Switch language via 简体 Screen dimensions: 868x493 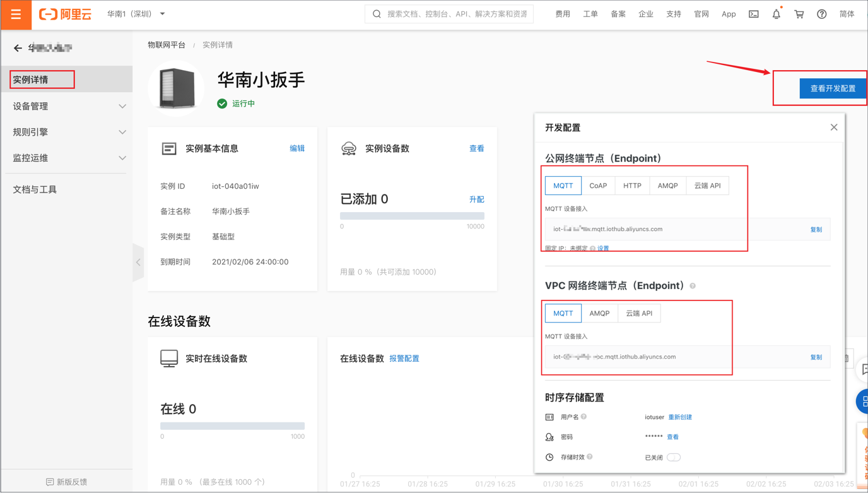847,14
